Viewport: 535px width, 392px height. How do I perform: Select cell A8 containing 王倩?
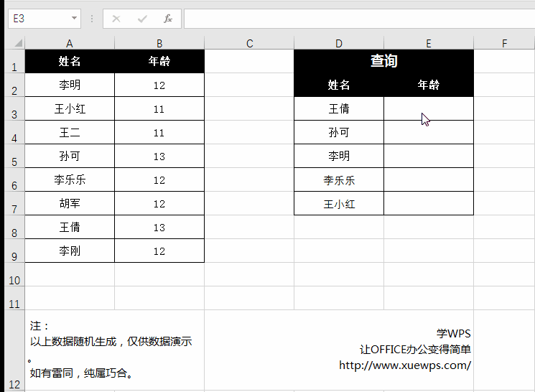[x=70, y=227]
